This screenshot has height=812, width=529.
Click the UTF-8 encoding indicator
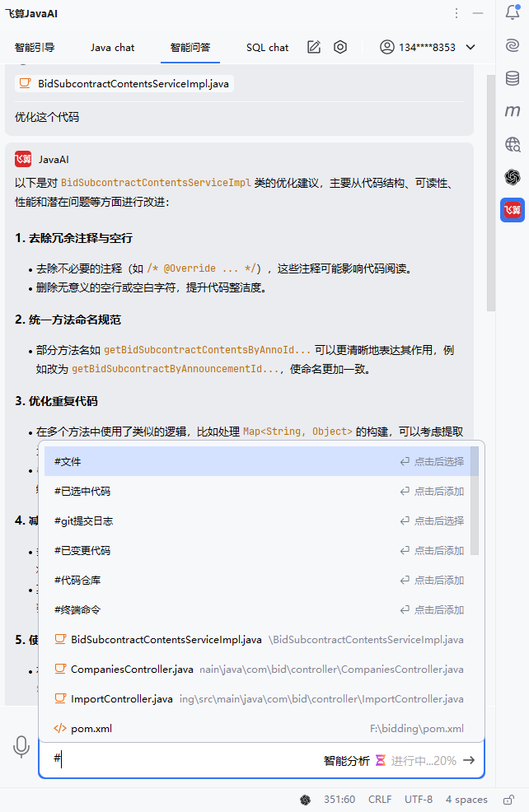pos(419,800)
